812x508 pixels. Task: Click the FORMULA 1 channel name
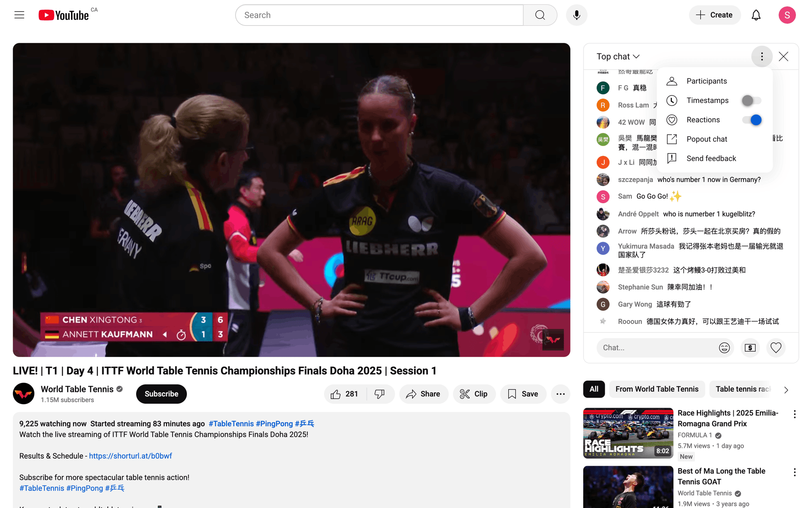[694, 435]
